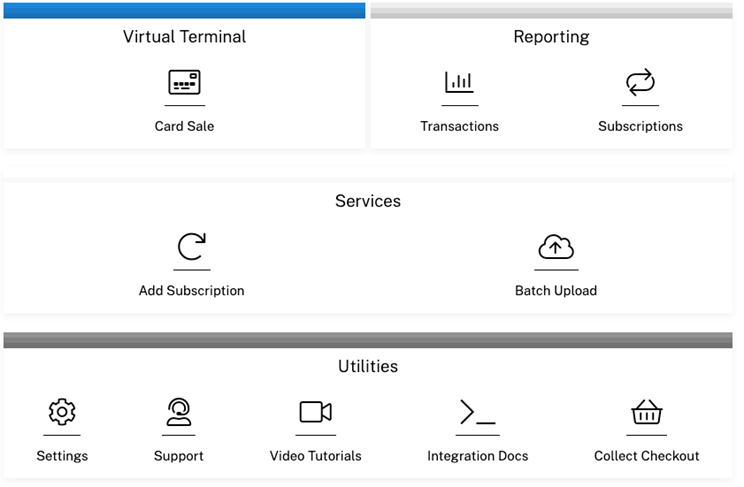Select the Integration Docs terminal prompt icon
This screenshot has width=744, height=487.
coord(477,412)
